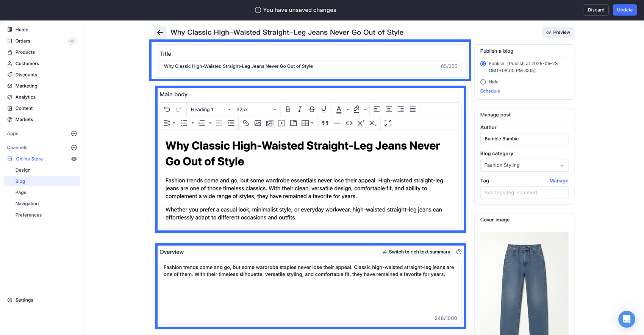
Task: Redo the edit in the editor toolbar
Action: coord(179,109)
